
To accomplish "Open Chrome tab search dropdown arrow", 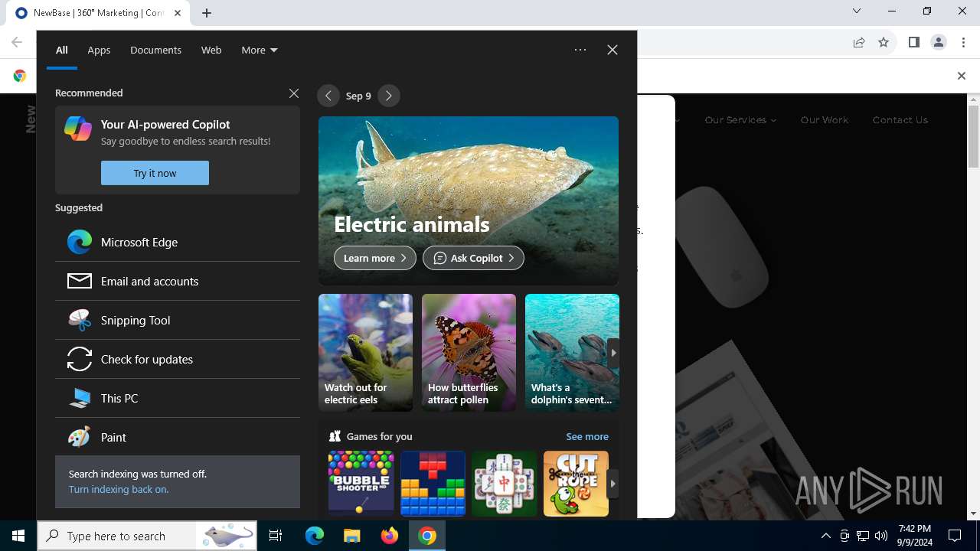I will pos(857,11).
